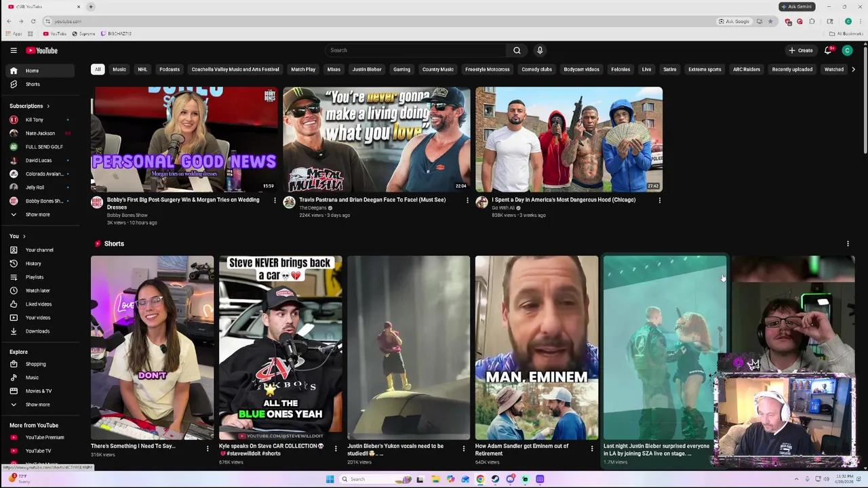Open options menu for Bobby's First video
This screenshot has height=488, width=868.
[275, 200]
